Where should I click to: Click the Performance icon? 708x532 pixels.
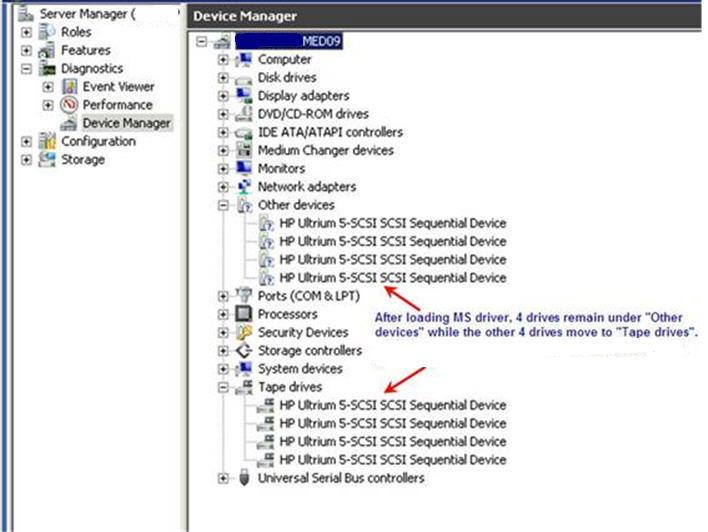[70, 105]
